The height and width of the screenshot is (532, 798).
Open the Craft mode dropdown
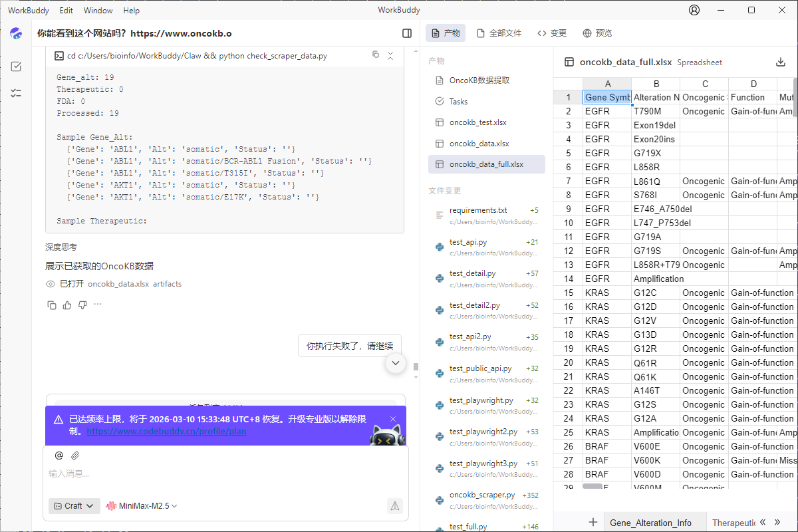tap(74, 506)
